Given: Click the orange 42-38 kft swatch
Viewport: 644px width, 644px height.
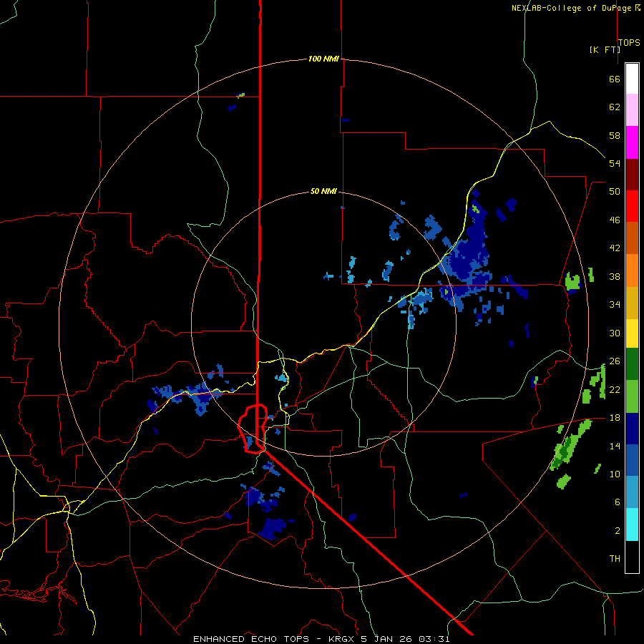Looking at the screenshot, I should [632, 270].
